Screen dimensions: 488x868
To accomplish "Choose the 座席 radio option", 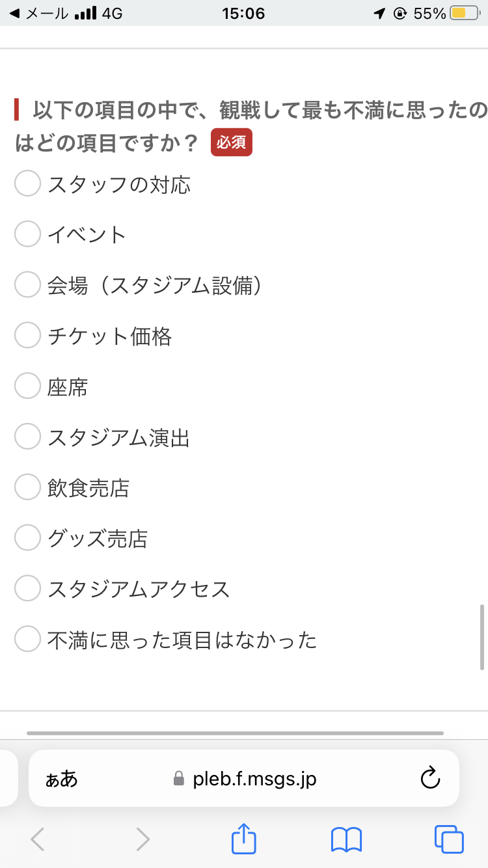I will click(x=27, y=387).
